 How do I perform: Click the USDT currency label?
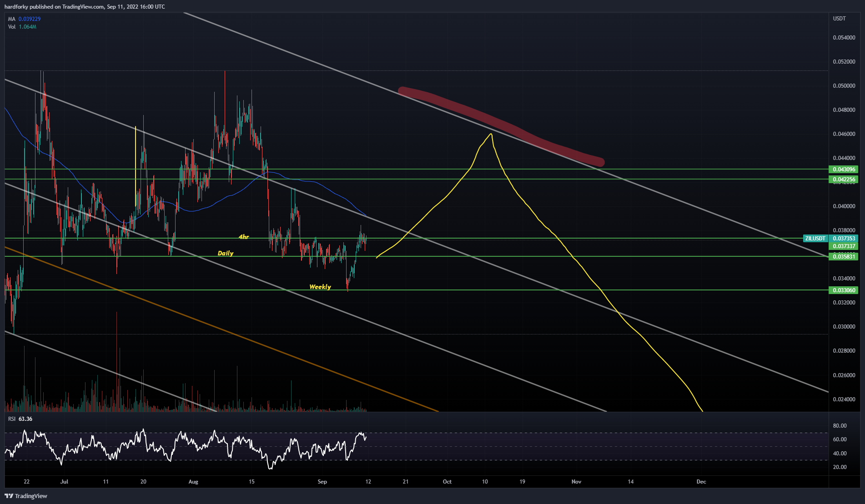tap(840, 19)
